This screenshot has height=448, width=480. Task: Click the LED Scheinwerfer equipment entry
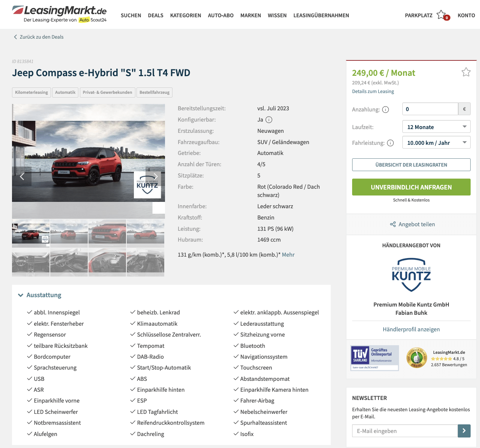click(56, 412)
